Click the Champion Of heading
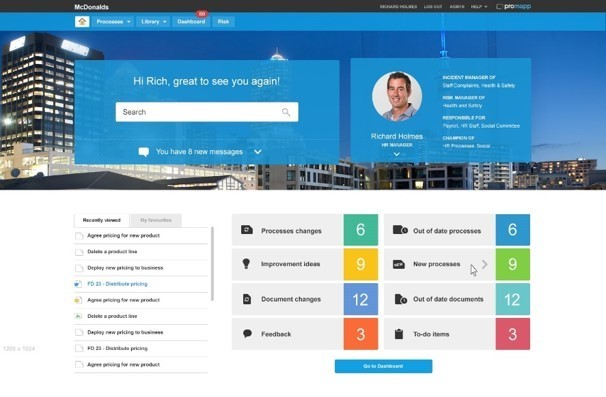This screenshot has width=606, height=397. click(458, 138)
